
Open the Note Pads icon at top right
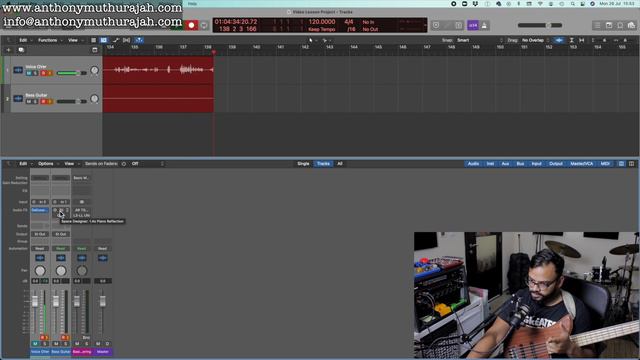(x=609, y=25)
